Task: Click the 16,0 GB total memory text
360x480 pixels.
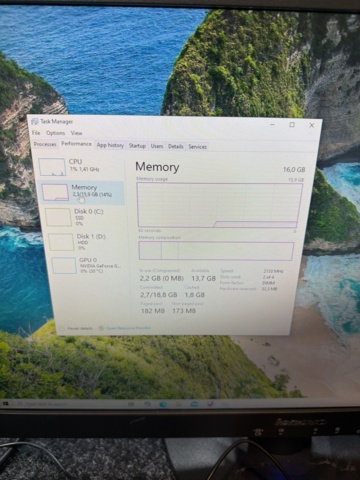Action: point(294,170)
